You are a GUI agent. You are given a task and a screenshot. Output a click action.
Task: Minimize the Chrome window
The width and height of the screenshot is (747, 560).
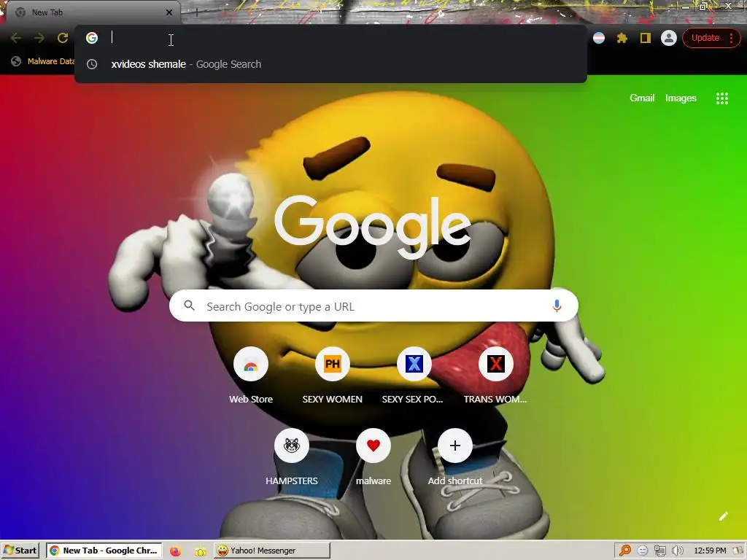coord(686,7)
